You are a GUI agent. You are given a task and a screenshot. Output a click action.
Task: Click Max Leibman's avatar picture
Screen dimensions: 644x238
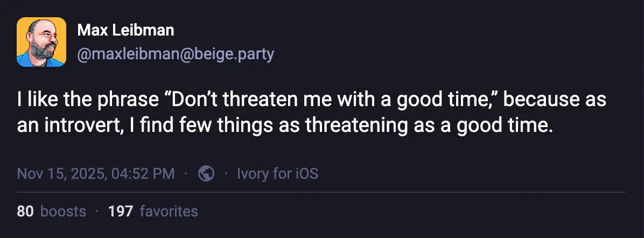(41, 42)
